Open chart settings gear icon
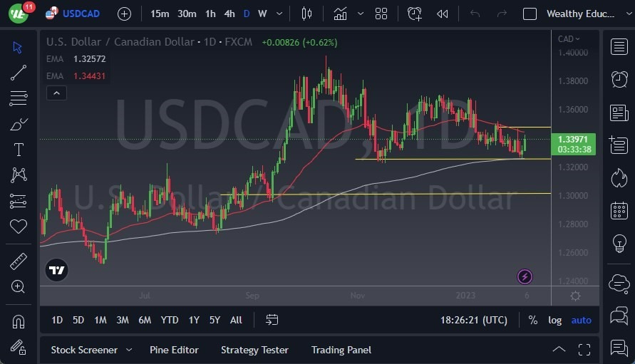The width and height of the screenshot is (635, 364). (x=575, y=296)
